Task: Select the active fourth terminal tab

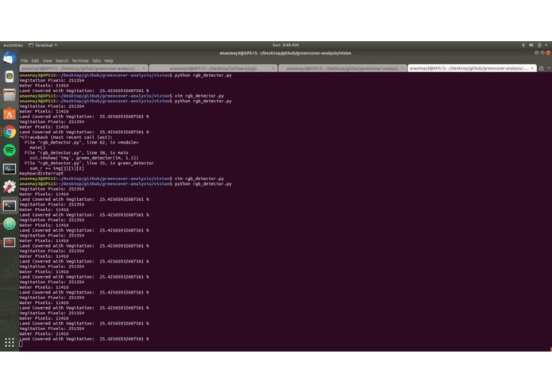Action: (472, 68)
